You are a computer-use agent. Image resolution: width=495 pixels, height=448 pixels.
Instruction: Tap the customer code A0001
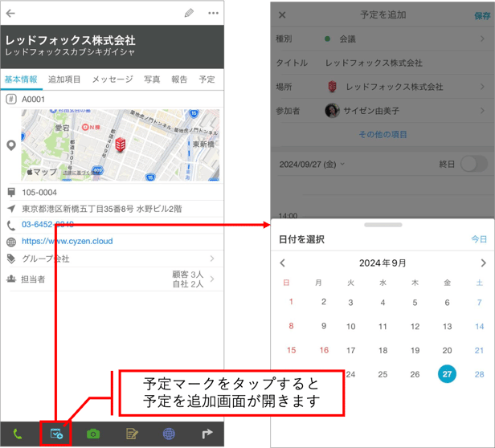(33, 100)
